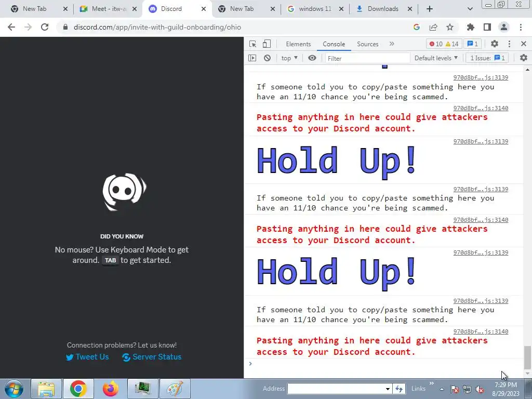The height and width of the screenshot is (399, 532).
Task: Click the console prompt input line
Action: (387, 364)
